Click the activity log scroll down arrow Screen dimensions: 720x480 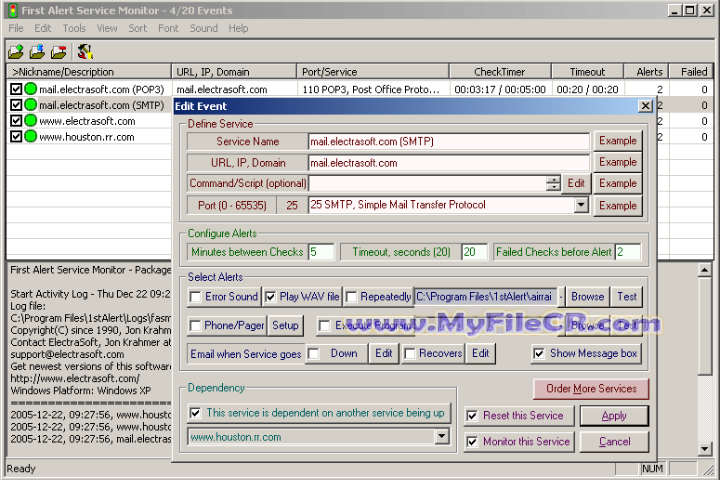(705, 448)
